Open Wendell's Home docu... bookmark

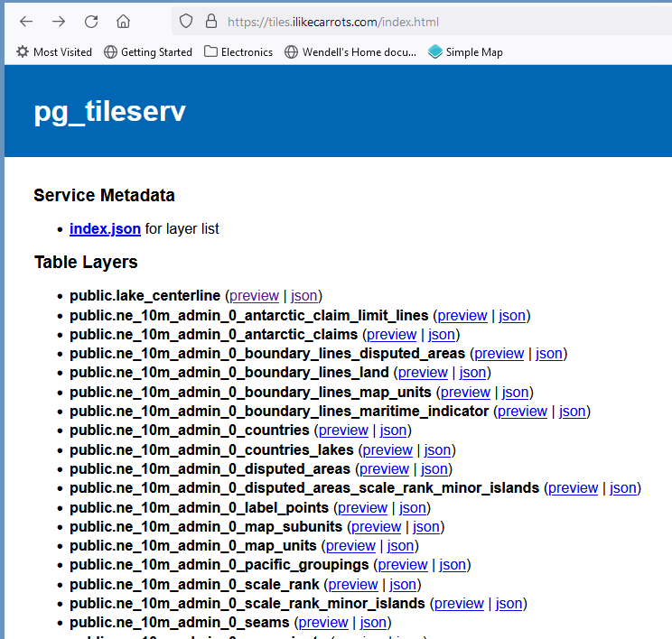click(350, 52)
